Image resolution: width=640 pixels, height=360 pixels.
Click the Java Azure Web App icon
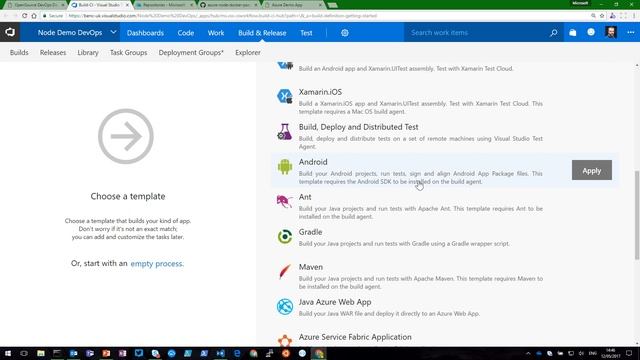[x=284, y=307]
